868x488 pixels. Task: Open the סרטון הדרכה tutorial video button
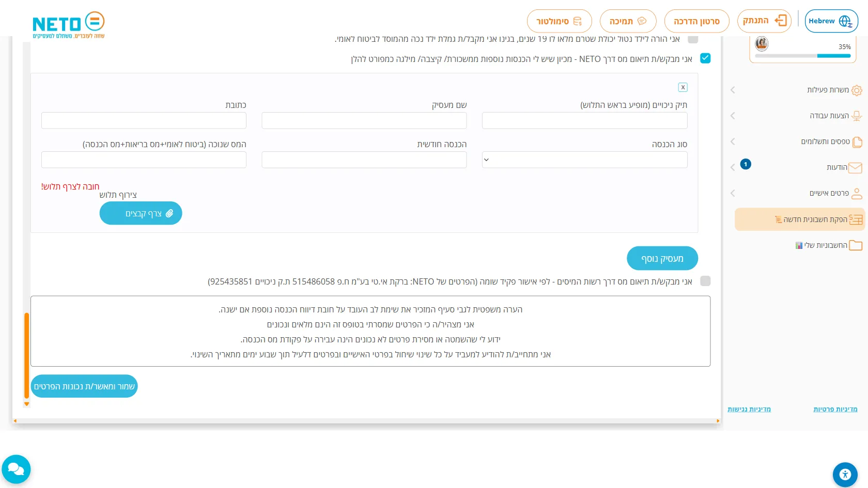tap(696, 21)
